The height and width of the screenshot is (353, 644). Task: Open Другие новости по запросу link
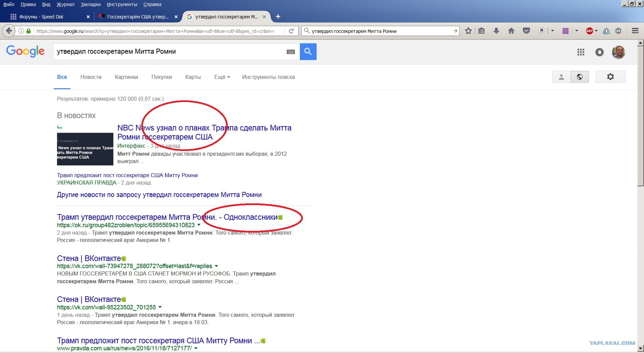(159, 195)
